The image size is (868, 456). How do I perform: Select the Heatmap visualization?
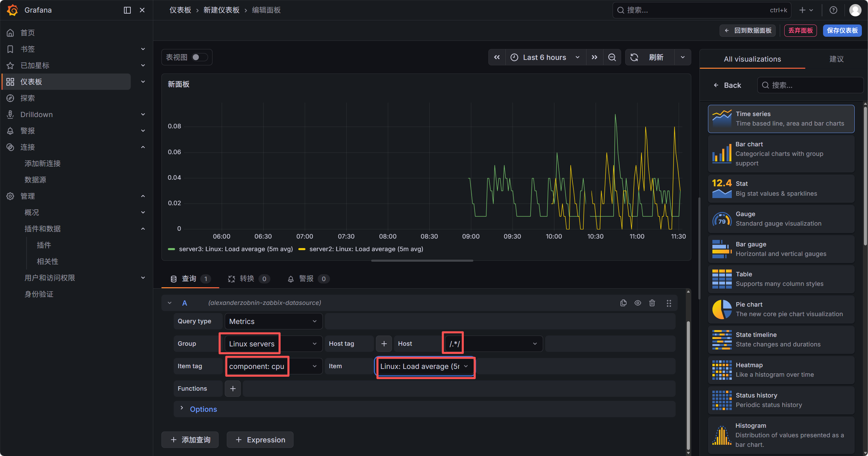(781, 370)
